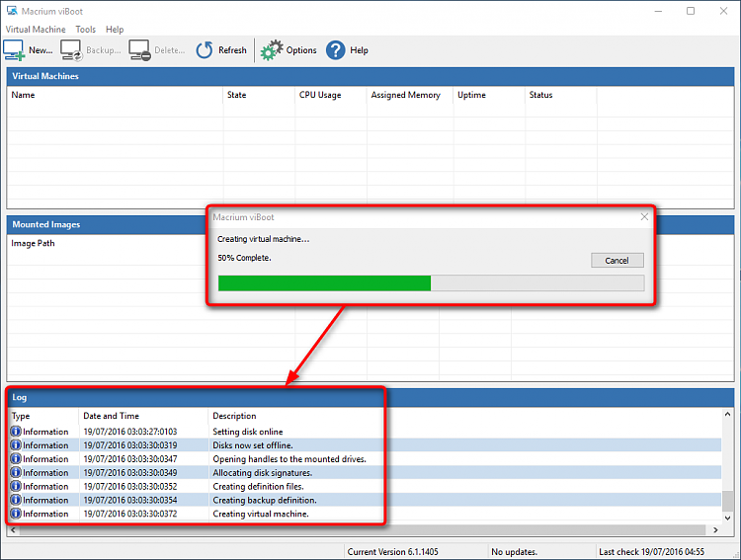Open the Tools menu

pyautogui.click(x=86, y=30)
